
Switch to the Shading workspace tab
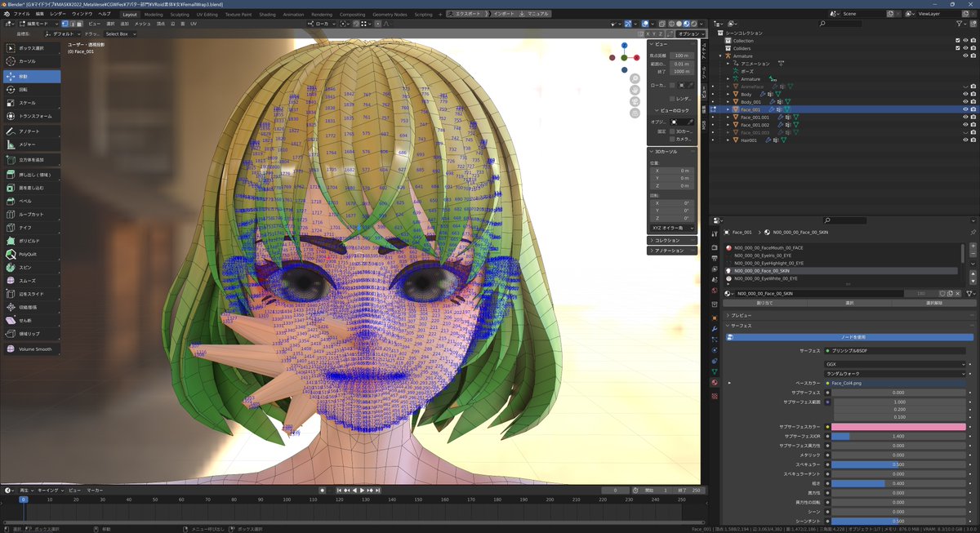point(267,14)
